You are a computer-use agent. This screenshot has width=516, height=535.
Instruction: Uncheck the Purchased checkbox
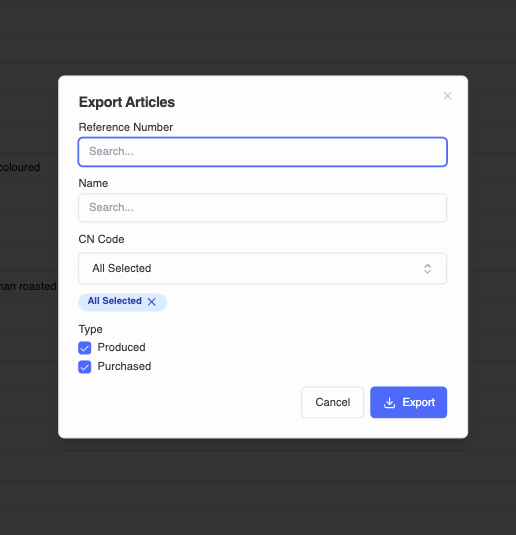[x=85, y=367]
